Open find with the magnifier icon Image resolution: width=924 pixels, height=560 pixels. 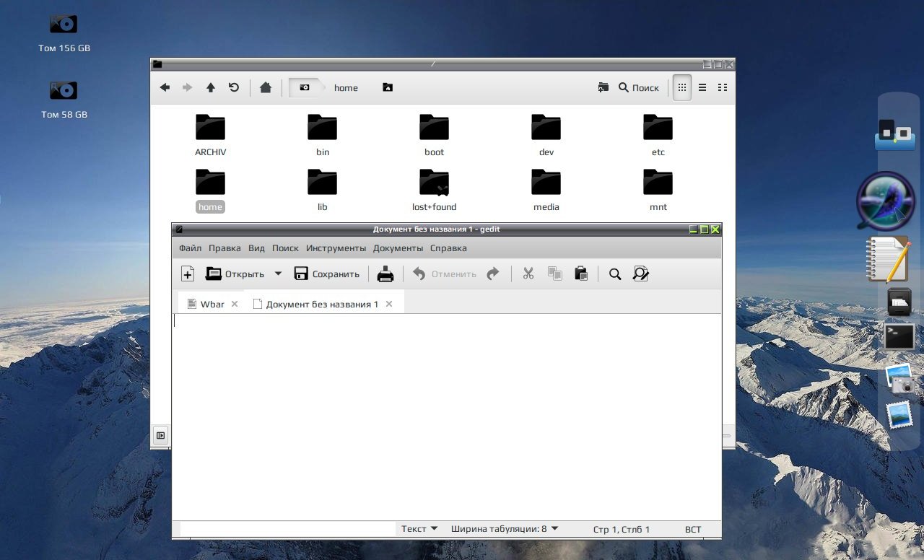coord(615,274)
